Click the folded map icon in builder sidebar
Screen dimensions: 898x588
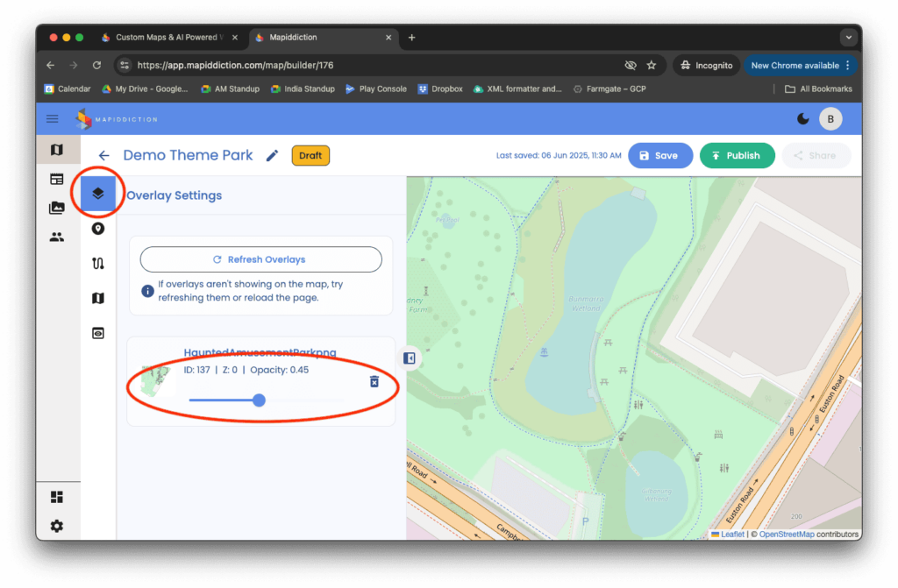[x=98, y=299]
